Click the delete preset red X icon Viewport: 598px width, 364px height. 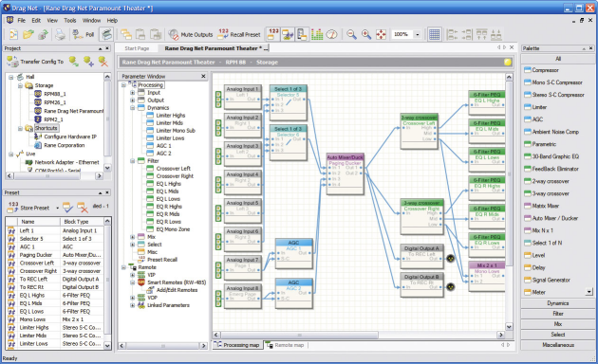(83, 208)
